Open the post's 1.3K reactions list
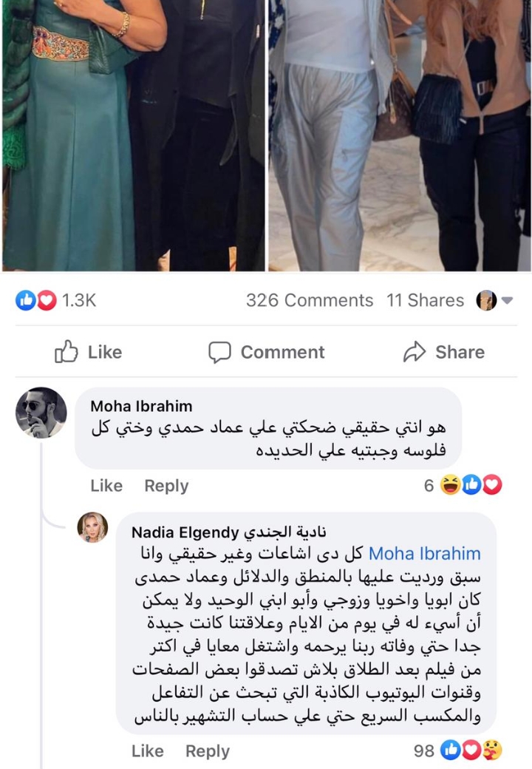The width and height of the screenshot is (532, 769). point(55,300)
